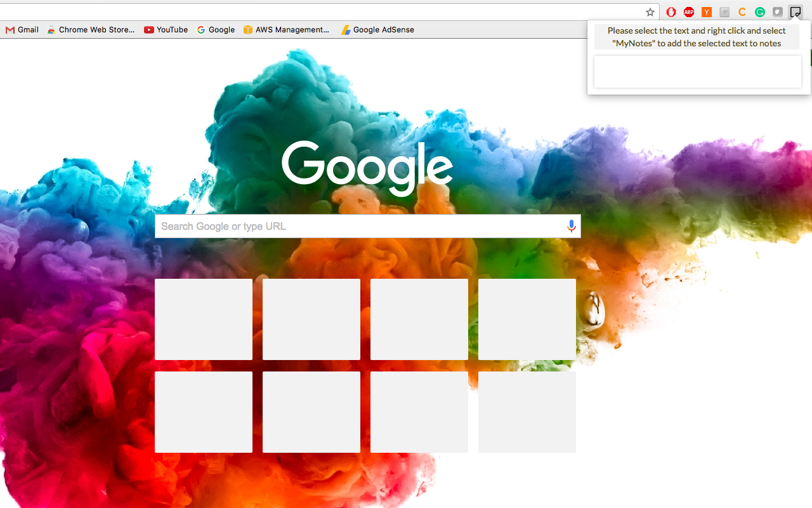Image resolution: width=812 pixels, height=508 pixels.
Task: Open the Chrome Web Store bookmark
Action: (x=91, y=29)
